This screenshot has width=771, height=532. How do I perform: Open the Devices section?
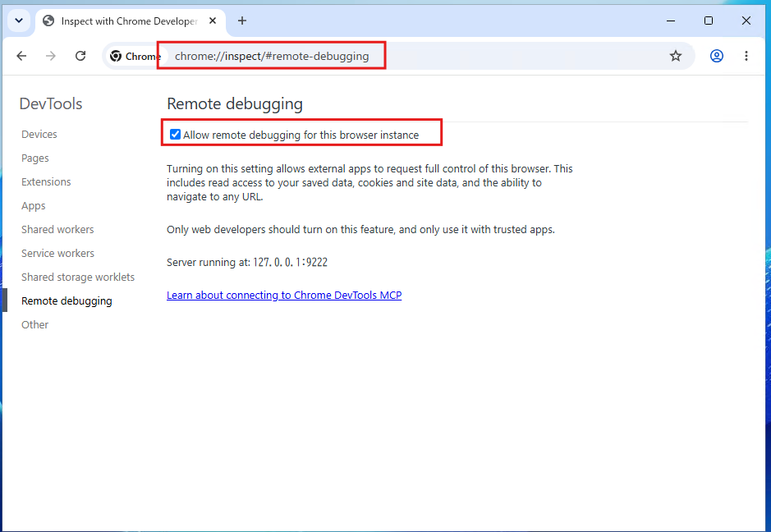point(39,134)
